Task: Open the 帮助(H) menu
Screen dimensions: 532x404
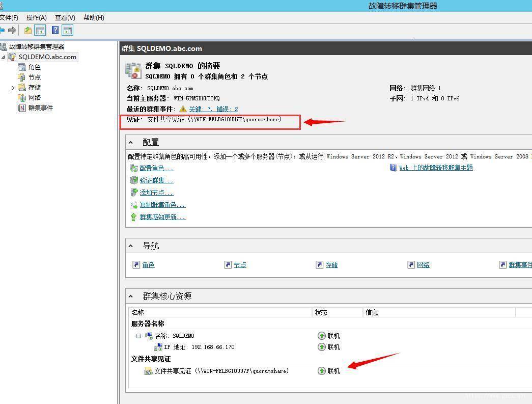Action: tap(94, 18)
